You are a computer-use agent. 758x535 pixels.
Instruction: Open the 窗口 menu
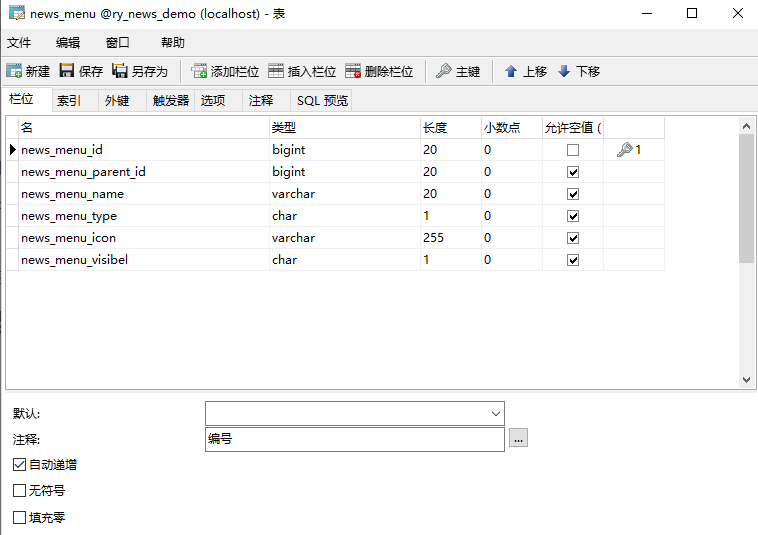pyautogui.click(x=117, y=43)
